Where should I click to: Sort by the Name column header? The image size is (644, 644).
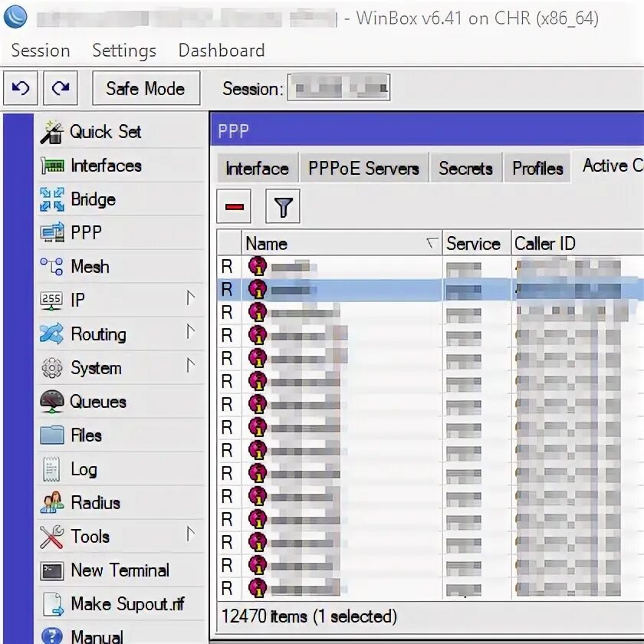pos(342,243)
